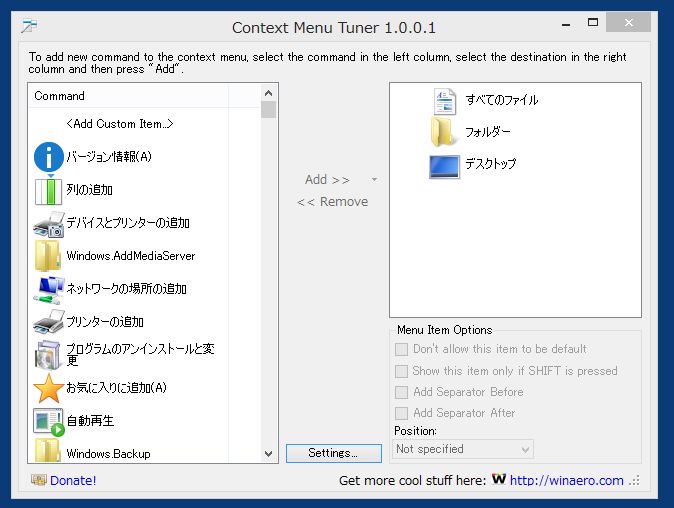Select the printer and camera devices icon
This screenshot has width=674, height=508.
49,224
